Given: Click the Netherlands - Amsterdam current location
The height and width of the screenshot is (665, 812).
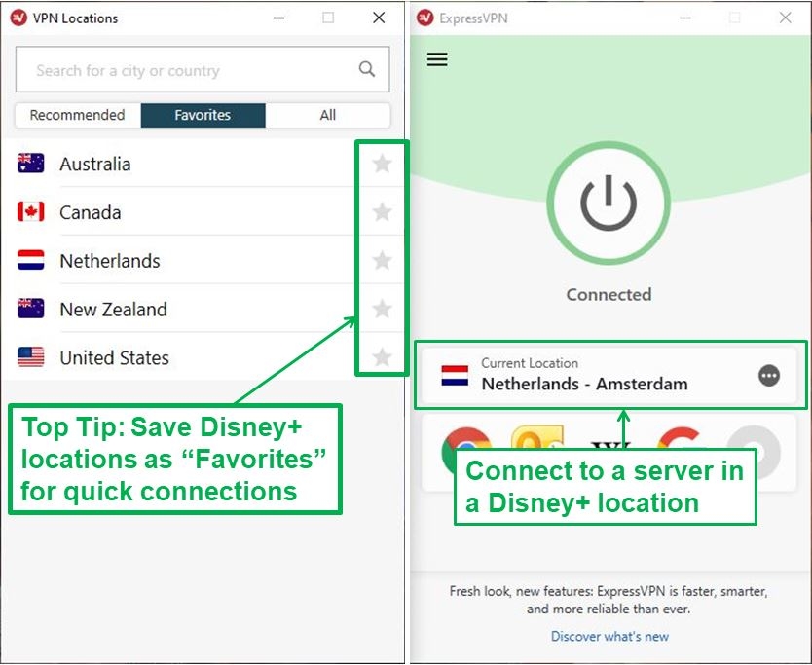Looking at the screenshot, I should pos(609,376).
